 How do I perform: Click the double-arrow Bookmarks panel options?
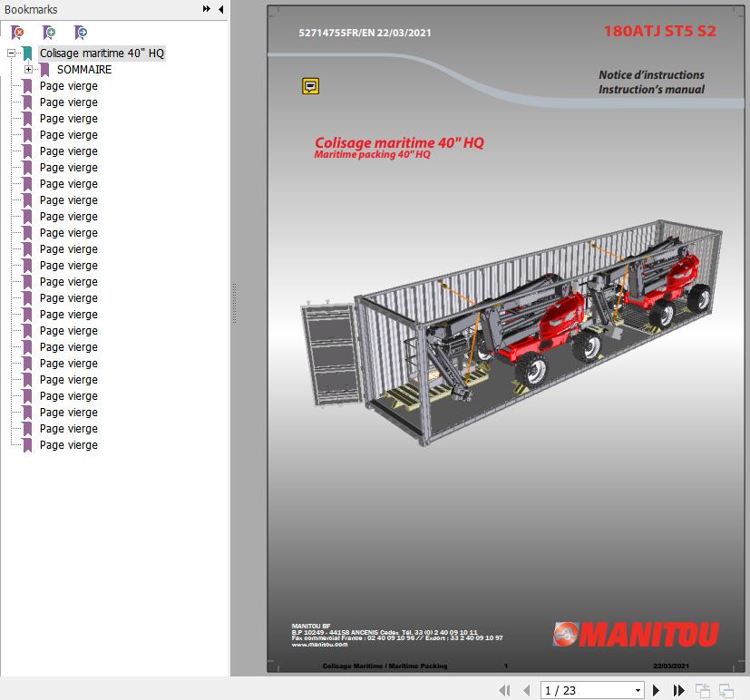207,9
